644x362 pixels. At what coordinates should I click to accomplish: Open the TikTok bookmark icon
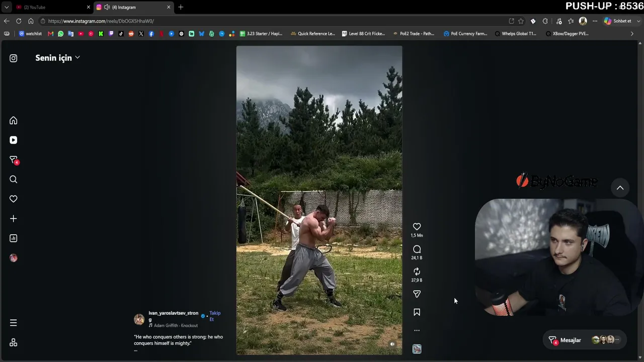(x=121, y=34)
